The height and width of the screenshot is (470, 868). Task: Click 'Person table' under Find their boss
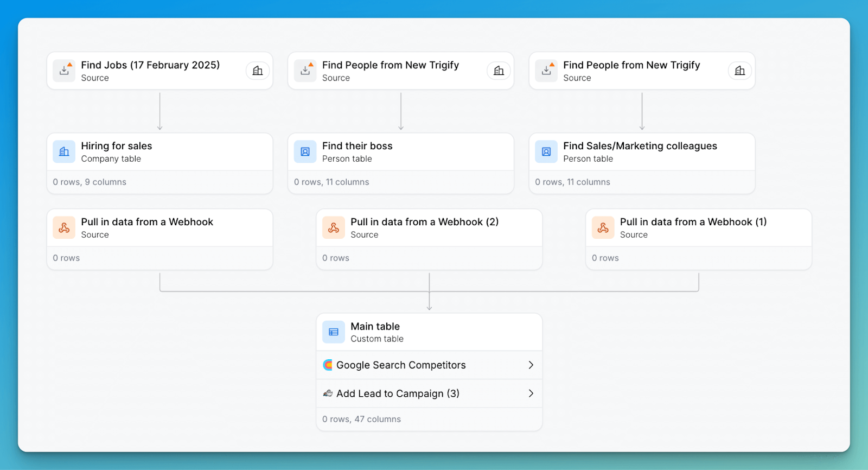(347, 159)
